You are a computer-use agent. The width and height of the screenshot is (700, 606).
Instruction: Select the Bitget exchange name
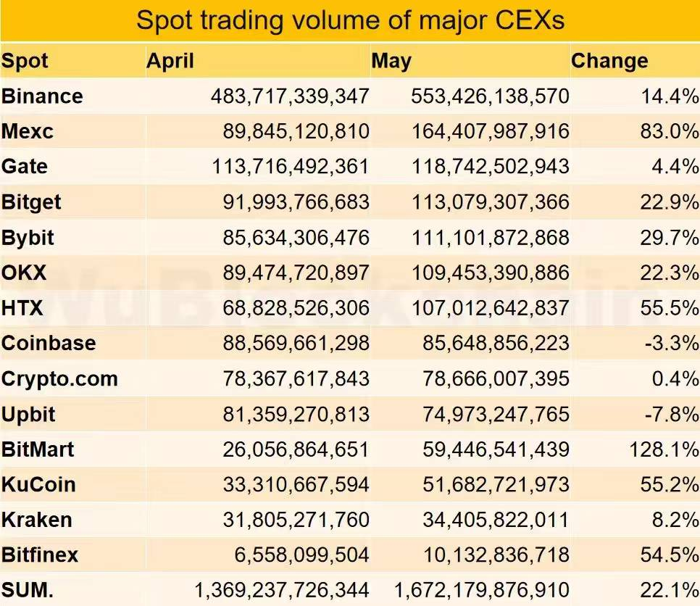pyautogui.click(x=31, y=202)
